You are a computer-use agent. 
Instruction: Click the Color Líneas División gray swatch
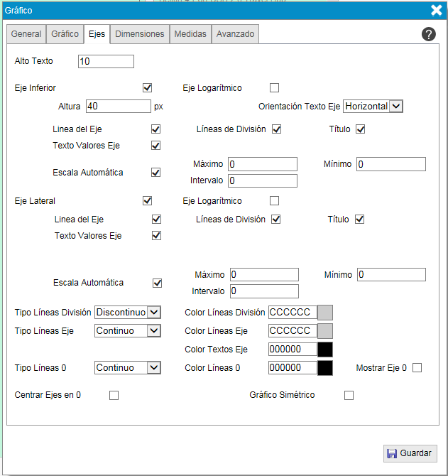pyautogui.click(x=324, y=312)
